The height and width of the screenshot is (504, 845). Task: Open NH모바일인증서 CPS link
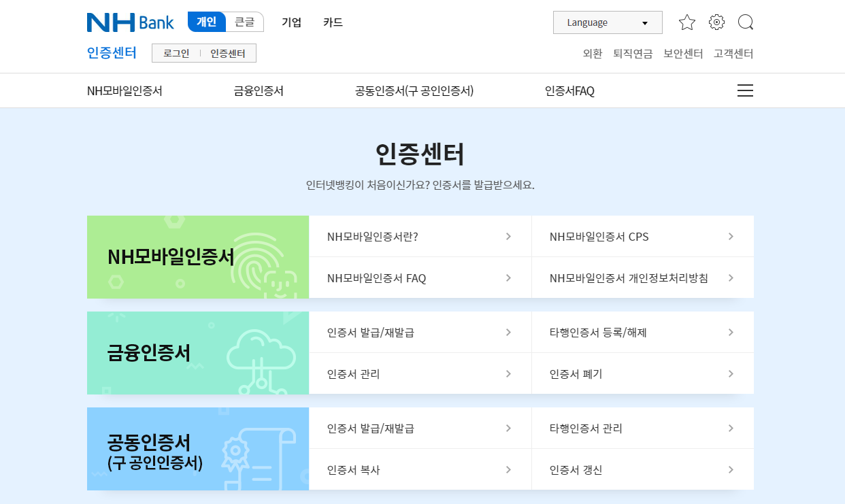643,236
